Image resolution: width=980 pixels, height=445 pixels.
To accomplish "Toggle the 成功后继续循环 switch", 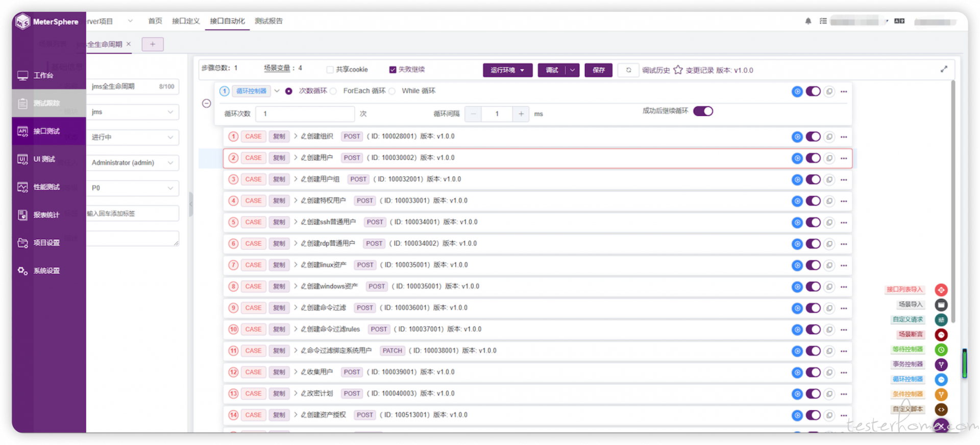I will (703, 111).
